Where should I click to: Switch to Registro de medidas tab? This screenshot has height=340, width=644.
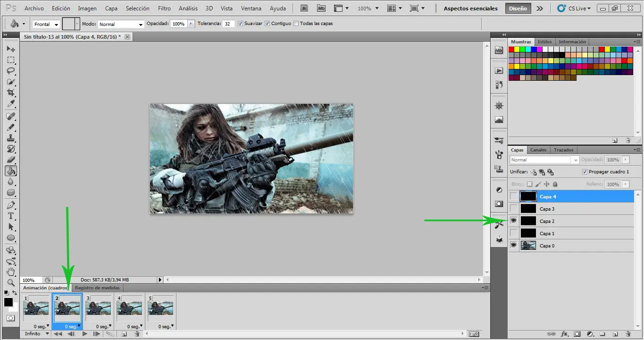[97, 288]
